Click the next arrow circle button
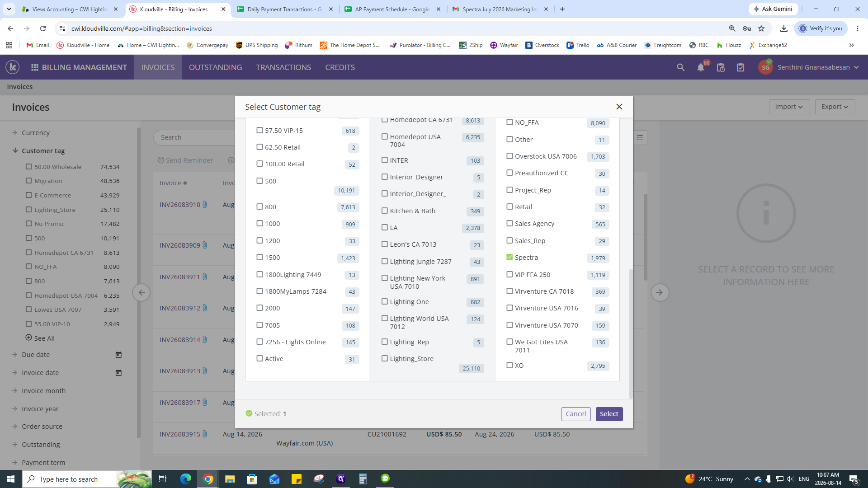Viewport: 868px width, 488px height. 660,292
